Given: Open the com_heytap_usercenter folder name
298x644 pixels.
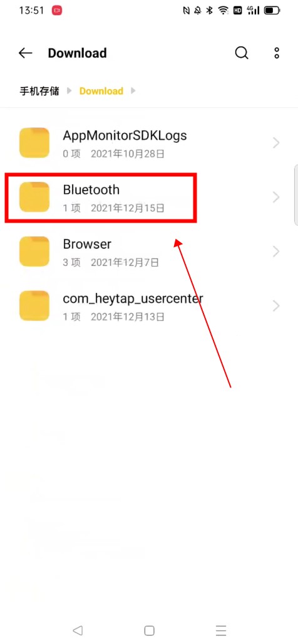Looking at the screenshot, I should click(x=133, y=298).
